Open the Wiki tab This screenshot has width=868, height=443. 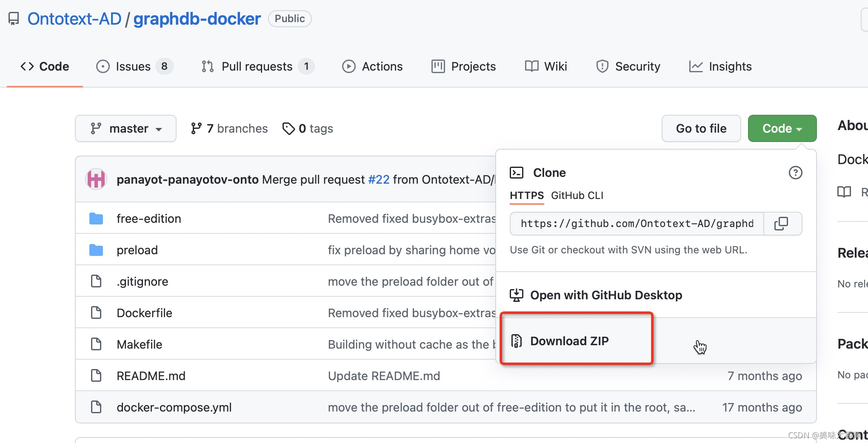click(x=546, y=66)
